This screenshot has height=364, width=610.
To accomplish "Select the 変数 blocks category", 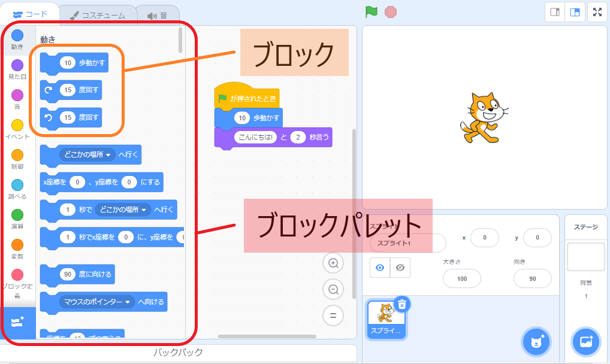I will click(x=17, y=247).
